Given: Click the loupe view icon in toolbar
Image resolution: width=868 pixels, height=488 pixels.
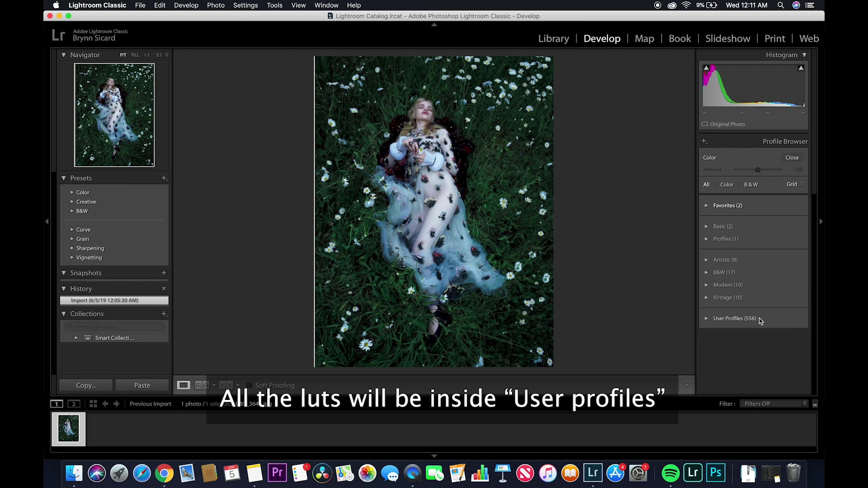Looking at the screenshot, I should [183, 385].
